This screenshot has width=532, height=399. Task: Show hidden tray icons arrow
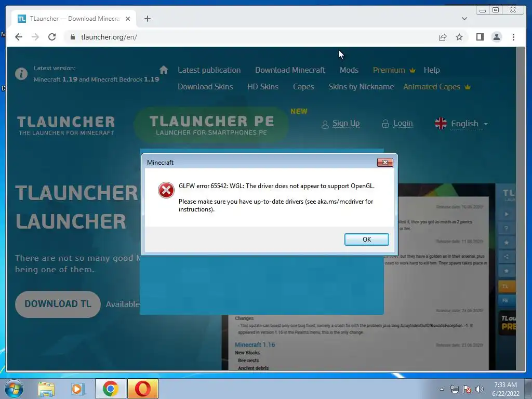tap(442, 389)
